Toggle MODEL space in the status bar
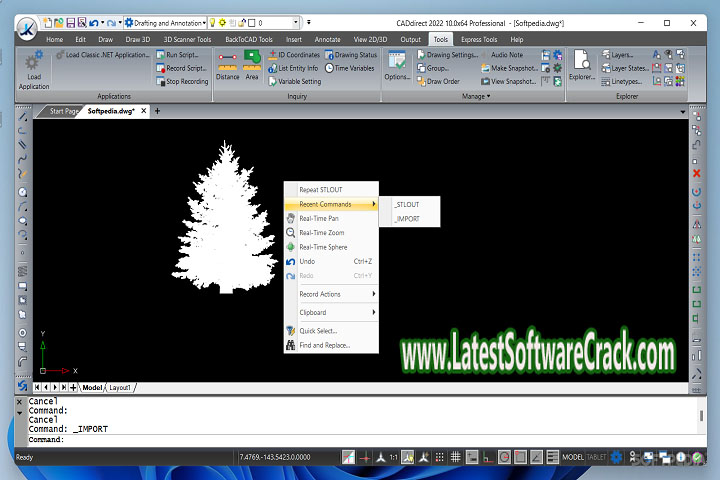Screen dimensions: 720x480 tap(573, 457)
